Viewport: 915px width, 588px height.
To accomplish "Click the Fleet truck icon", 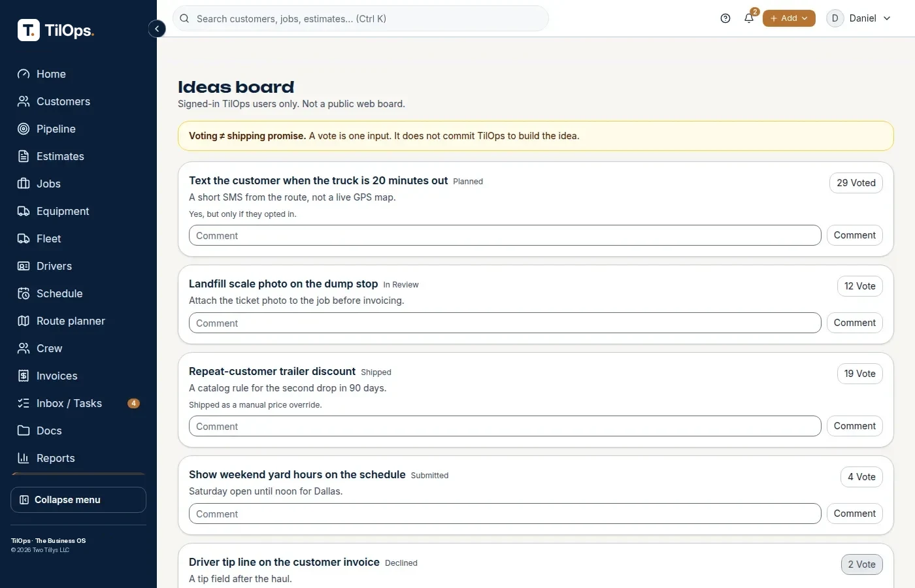I will [x=24, y=238].
